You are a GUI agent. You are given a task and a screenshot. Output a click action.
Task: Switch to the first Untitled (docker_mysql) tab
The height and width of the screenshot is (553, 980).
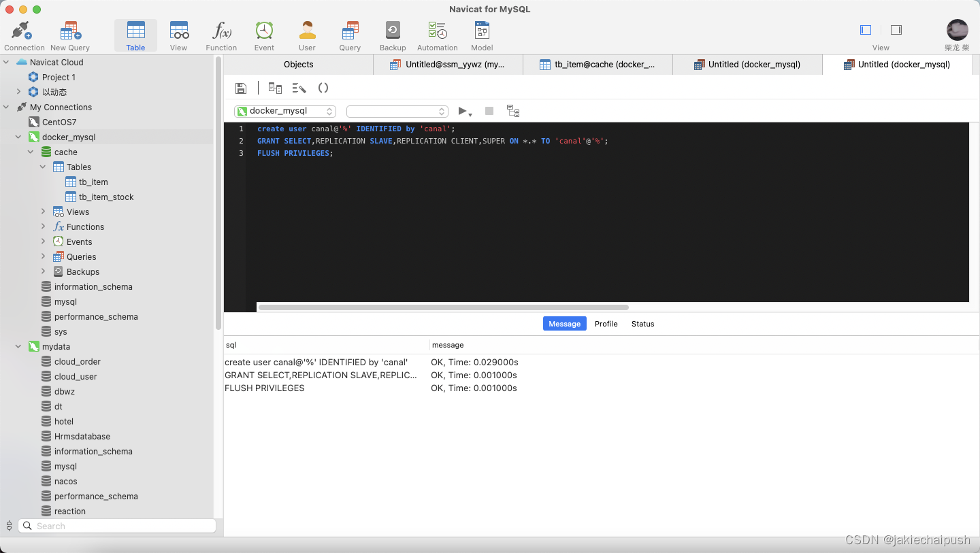click(x=747, y=65)
